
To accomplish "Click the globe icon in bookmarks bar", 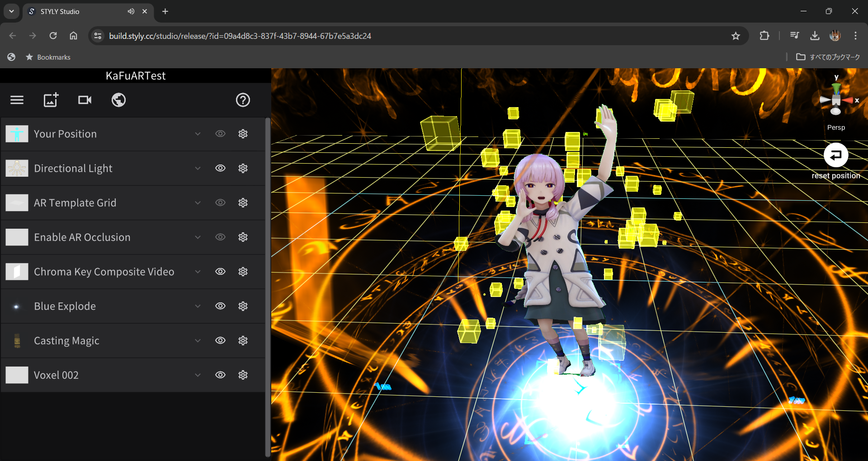I will [x=11, y=57].
